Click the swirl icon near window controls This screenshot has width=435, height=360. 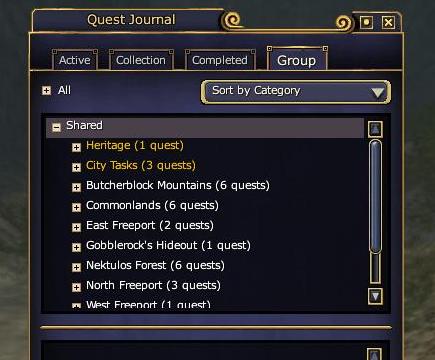344,23
